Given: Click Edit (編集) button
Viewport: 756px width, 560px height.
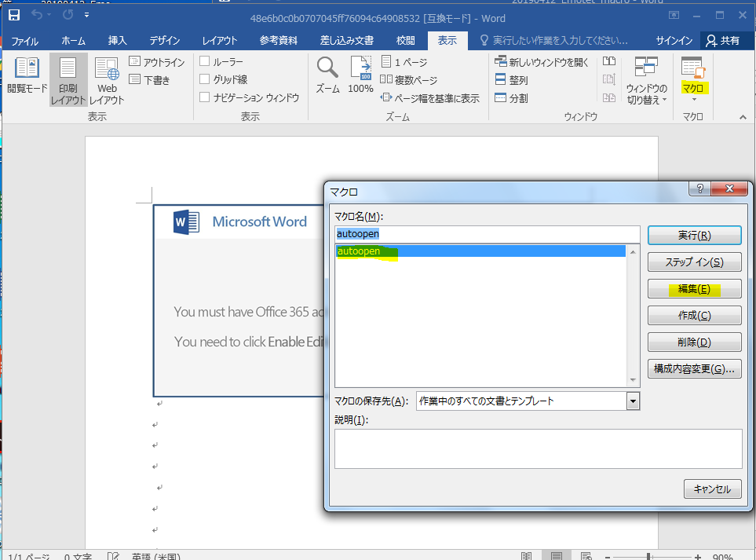Looking at the screenshot, I should (x=694, y=289).
